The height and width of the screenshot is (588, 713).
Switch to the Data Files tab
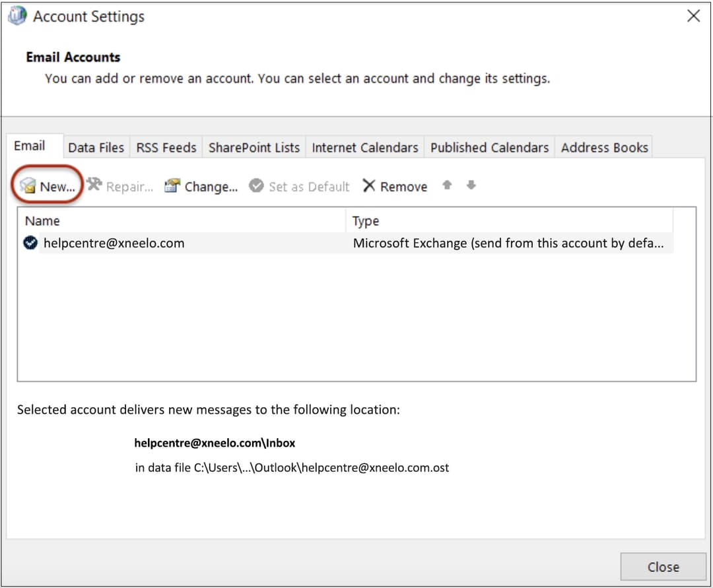pos(96,147)
